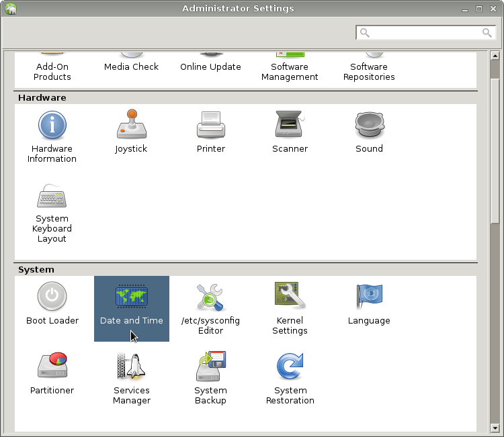This screenshot has height=437, width=504.
Task: Open Services Manager
Action: pos(132,378)
